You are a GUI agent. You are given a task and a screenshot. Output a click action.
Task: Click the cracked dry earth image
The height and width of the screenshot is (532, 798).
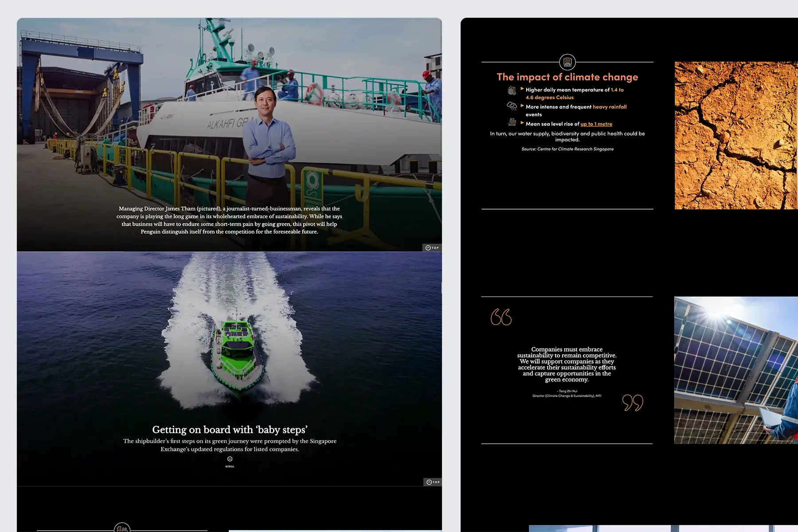pos(736,135)
